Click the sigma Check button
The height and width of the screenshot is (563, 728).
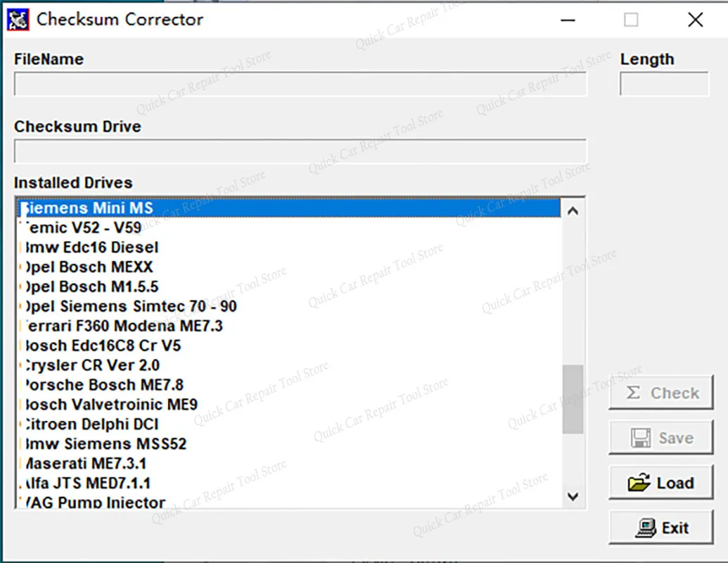660,393
